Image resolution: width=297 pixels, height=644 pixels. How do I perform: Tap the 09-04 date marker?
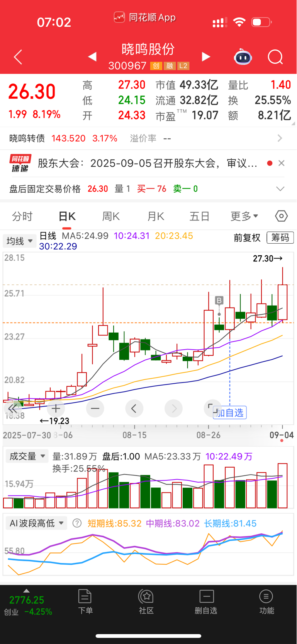click(282, 435)
